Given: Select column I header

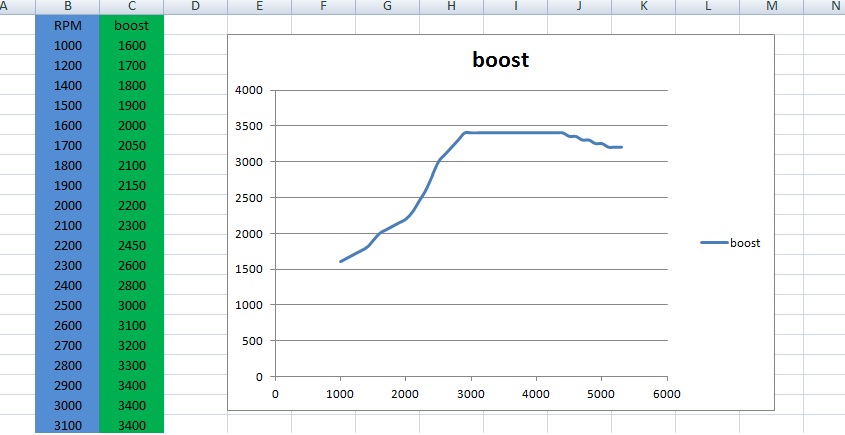Looking at the screenshot, I should 516,6.
